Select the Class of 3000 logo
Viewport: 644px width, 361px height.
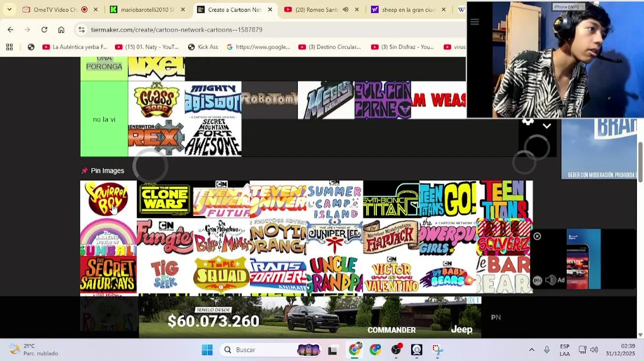tap(156, 100)
